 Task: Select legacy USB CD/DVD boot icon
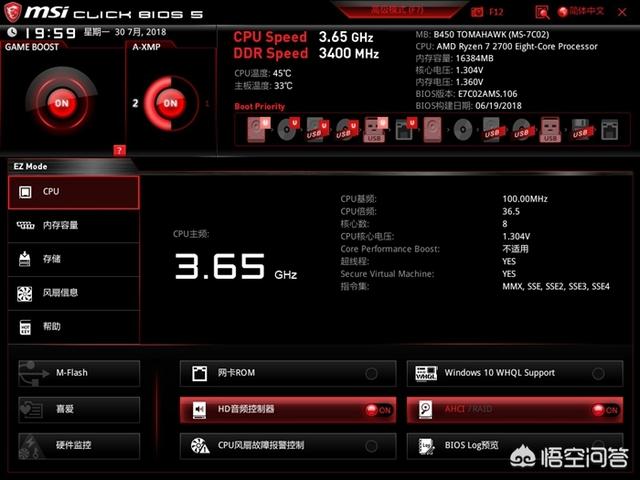click(x=522, y=130)
